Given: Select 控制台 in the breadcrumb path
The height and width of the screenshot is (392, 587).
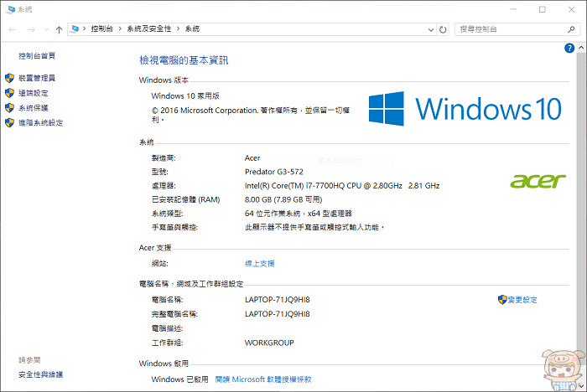Looking at the screenshot, I should (x=101, y=28).
